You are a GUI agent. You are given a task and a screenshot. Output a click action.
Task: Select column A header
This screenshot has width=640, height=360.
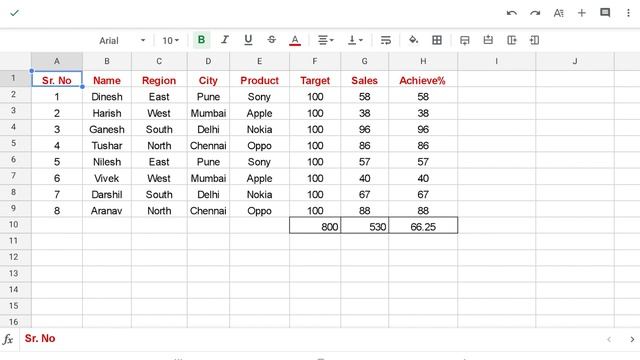click(57, 61)
